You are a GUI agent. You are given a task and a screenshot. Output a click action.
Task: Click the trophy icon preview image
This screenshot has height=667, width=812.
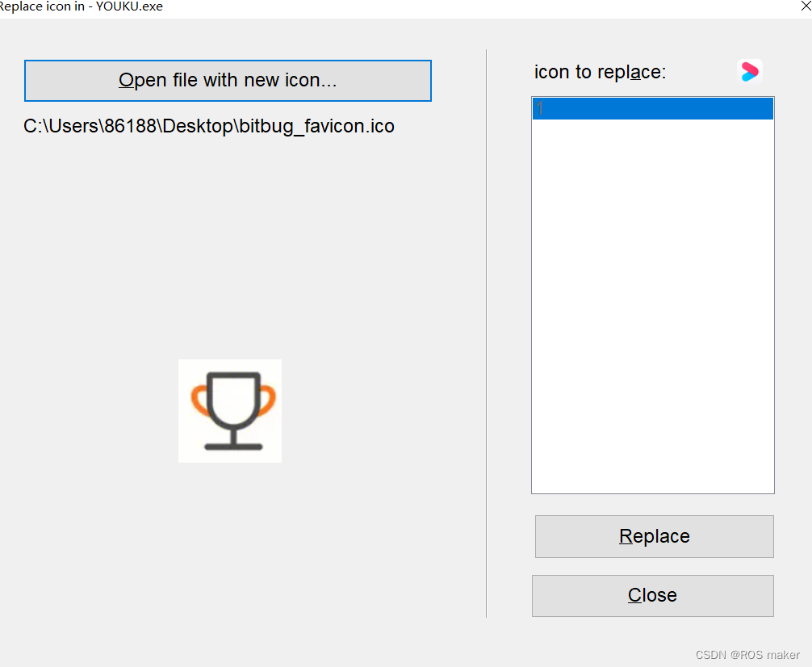230,411
